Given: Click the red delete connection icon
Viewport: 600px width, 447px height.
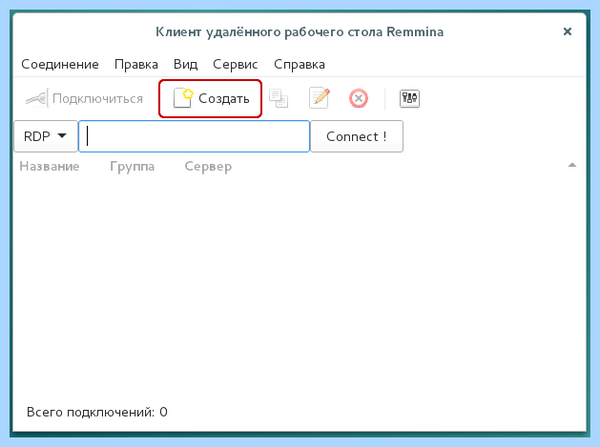Looking at the screenshot, I should [359, 99].
